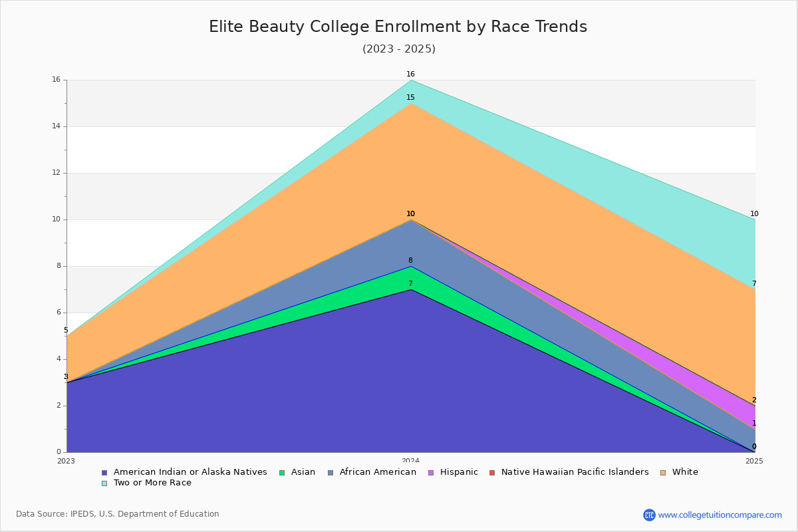The height and width of the screenshot is (532, 798).
Task: Toggle the African American series legend label
Action: (378, 472)
